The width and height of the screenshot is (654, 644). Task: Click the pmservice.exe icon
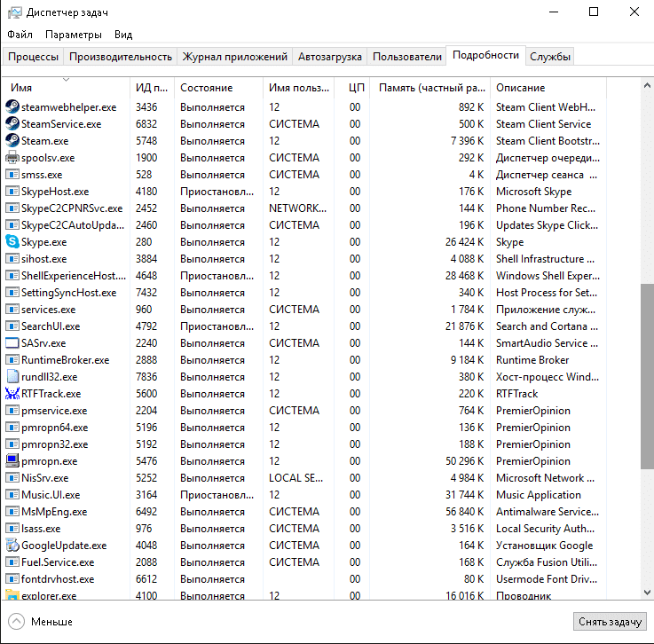coord(12,410)
